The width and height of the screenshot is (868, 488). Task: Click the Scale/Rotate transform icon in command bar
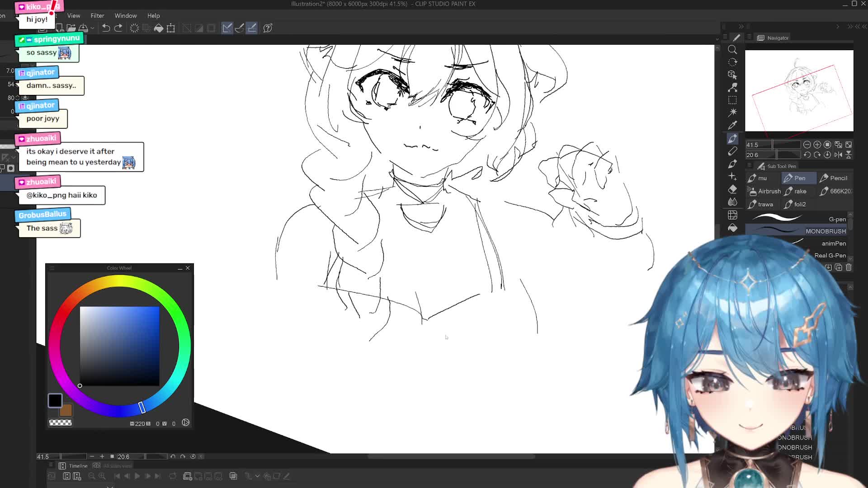[171, 28]
